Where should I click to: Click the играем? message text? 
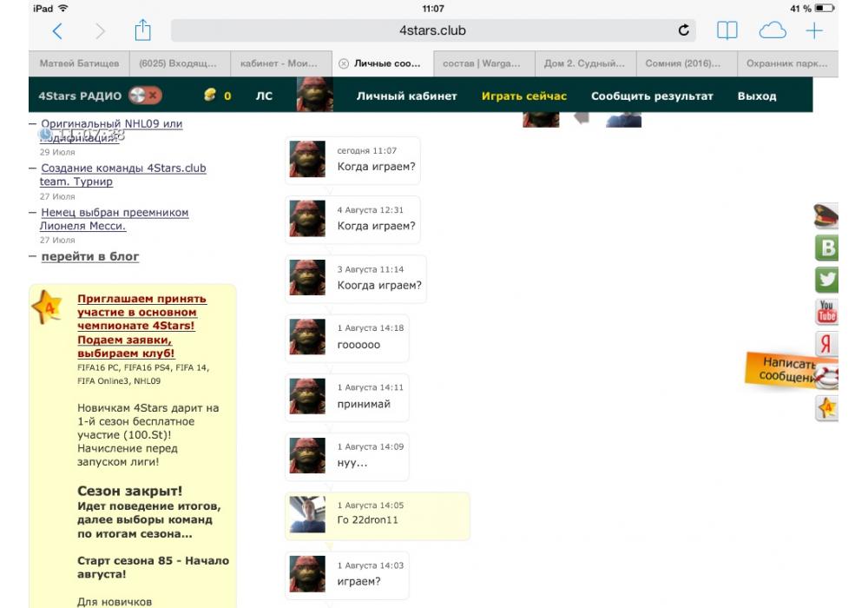[358, 582]
